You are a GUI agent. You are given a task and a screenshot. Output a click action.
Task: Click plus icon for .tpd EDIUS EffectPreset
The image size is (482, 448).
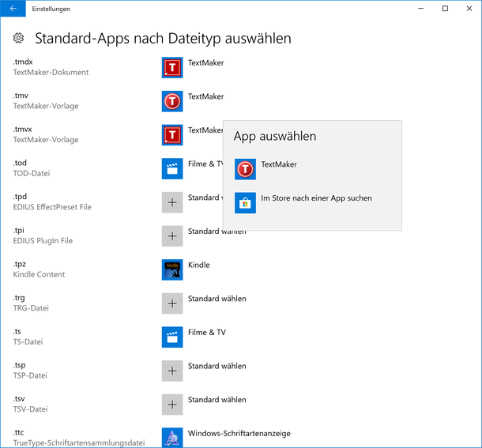click(172, 202)
